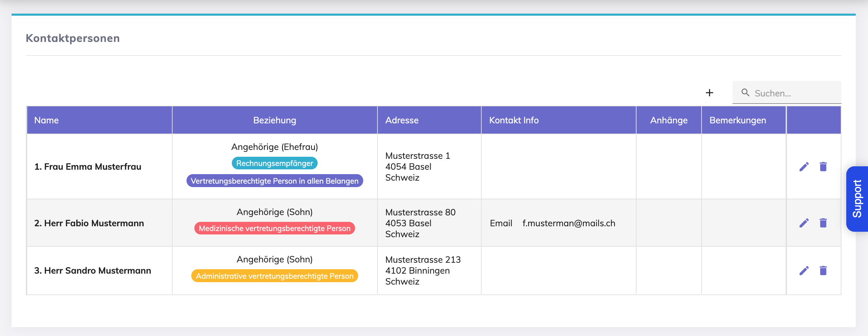868x336 pixels.
Task: Click the search magnifier icon
Action: pos(745,92)
